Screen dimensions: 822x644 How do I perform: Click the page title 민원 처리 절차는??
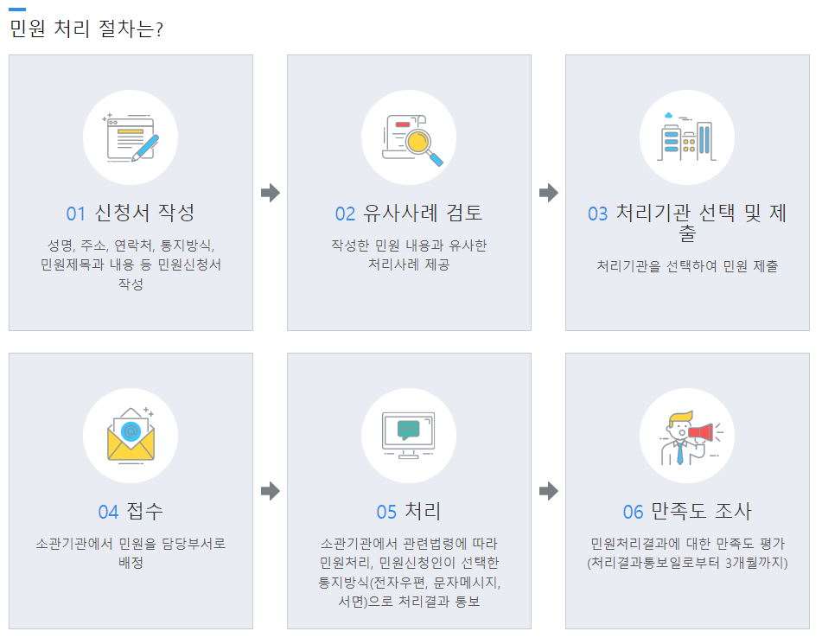[86, 29]
